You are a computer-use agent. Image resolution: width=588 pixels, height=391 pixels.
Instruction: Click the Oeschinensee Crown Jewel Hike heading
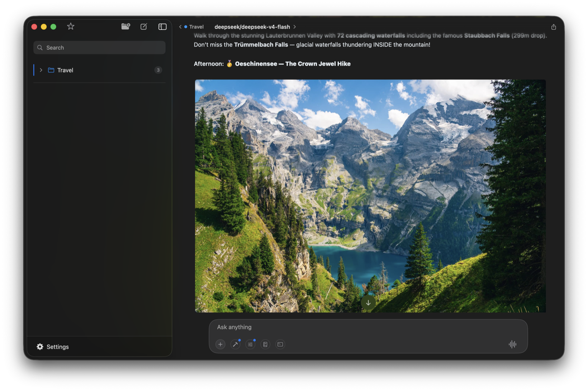point(293,64)
